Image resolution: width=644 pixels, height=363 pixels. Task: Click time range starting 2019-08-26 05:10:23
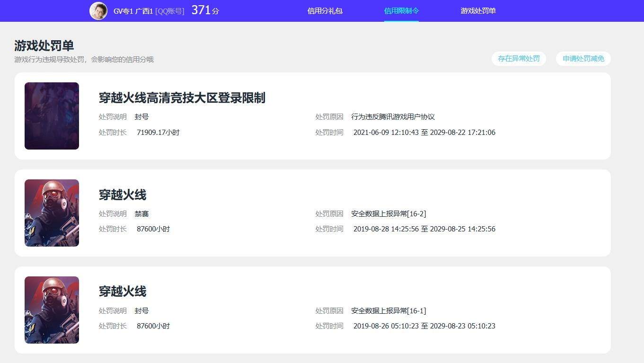click(424, 326)
